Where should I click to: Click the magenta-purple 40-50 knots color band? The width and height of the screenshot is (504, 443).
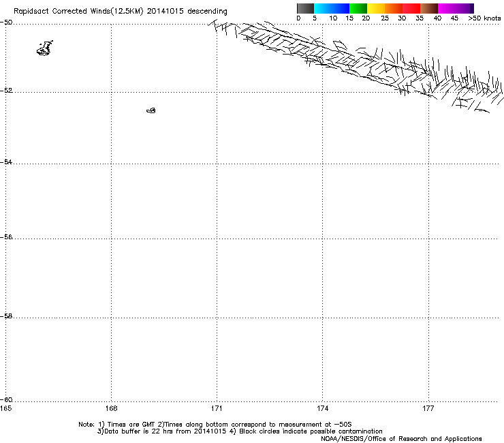pos(456,8)
